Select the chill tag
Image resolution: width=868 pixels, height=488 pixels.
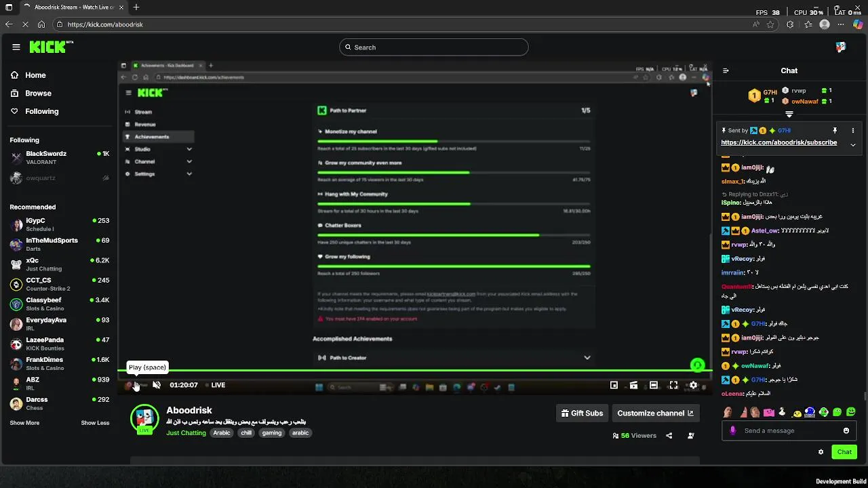(x=246, y=432)
